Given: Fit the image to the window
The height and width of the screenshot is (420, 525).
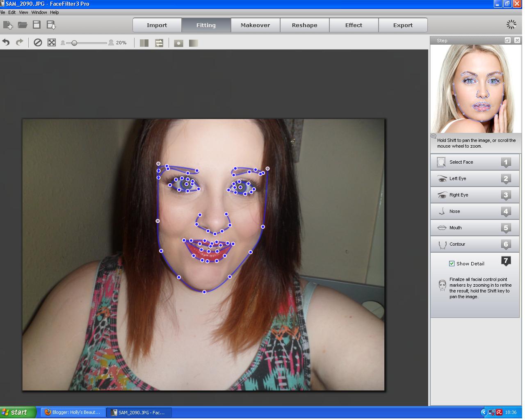Looking at the screenshot, I should 52,42.
